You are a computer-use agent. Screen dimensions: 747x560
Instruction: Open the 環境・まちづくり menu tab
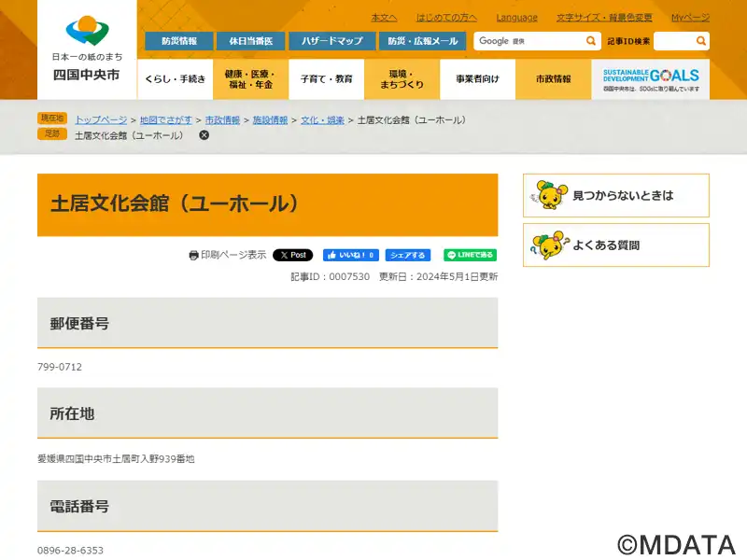(402, 79)
